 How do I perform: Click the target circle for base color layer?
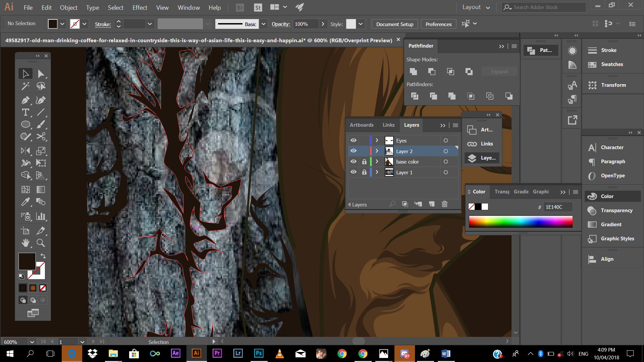point(446,162)
